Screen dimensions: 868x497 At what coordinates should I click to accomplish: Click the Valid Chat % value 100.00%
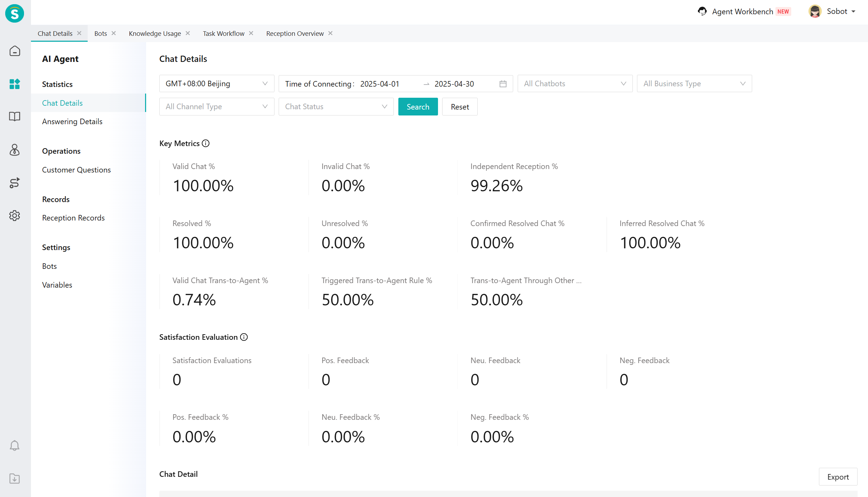point(203,185)
